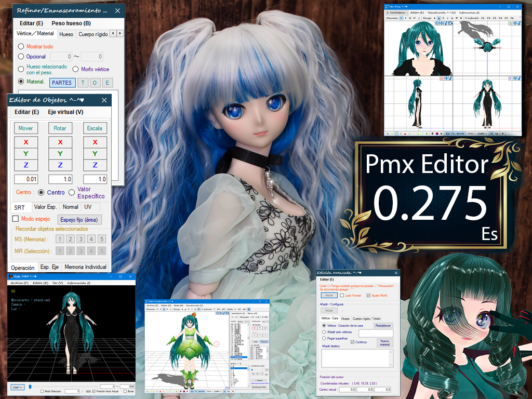The height and width of the screenshot is (399, 532).
Task: Click the Jugar >> play button
Action: [x=18, y=387]
